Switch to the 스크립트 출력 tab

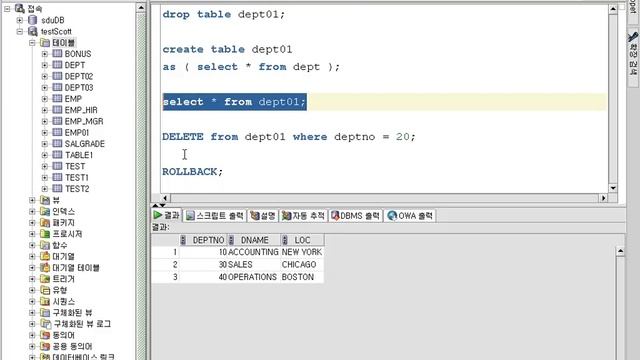coord(215,216)
